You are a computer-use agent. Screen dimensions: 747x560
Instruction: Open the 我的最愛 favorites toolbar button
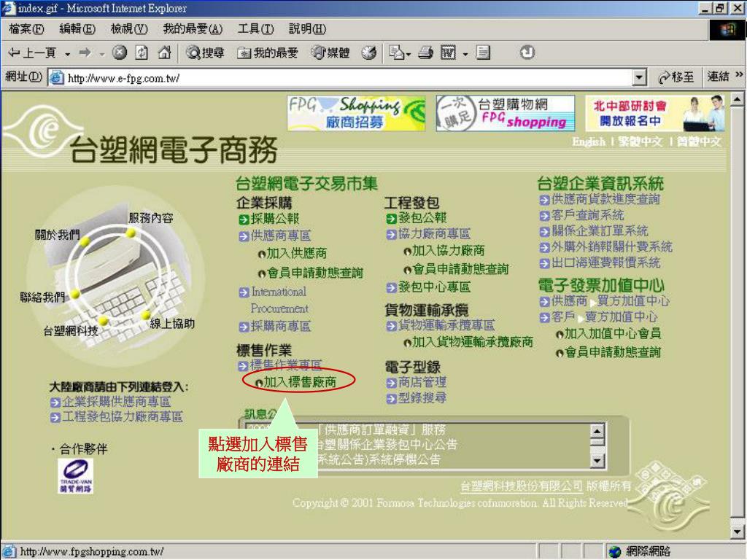(268, 52)
